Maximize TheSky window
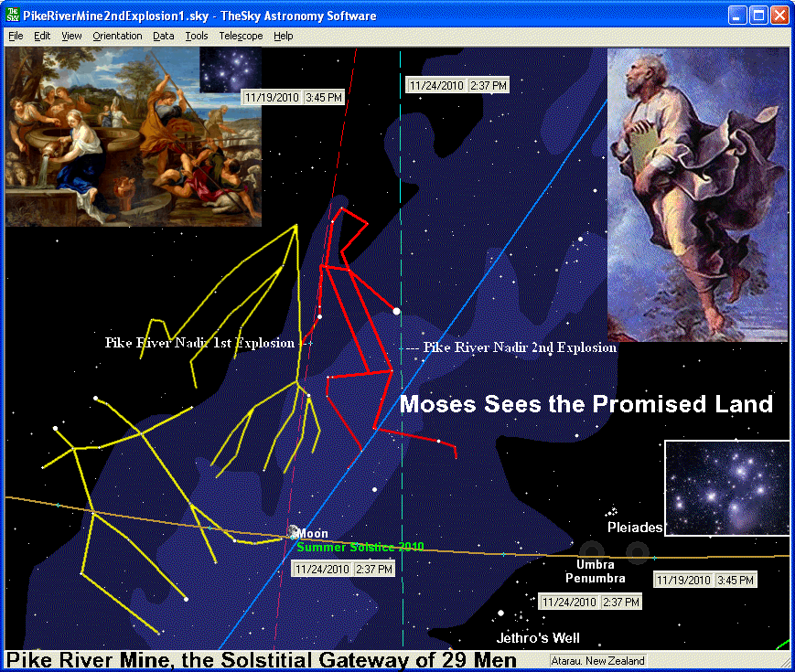This screenshot has width=795, height=672. [758, 16]
